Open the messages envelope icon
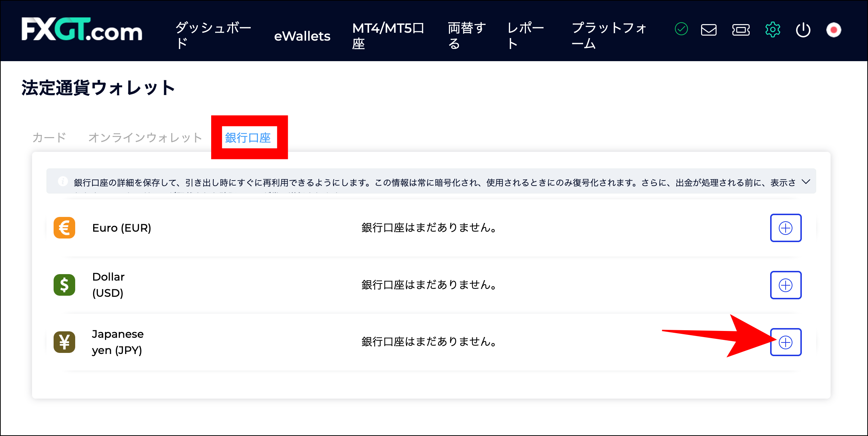Screen dimensions: 868x436 (708, 30)
